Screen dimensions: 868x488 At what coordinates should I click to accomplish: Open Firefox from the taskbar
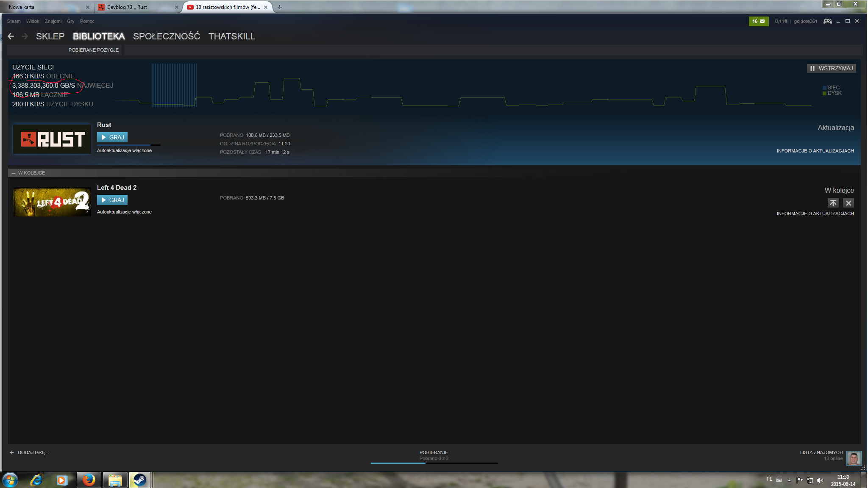coord(89,480)
